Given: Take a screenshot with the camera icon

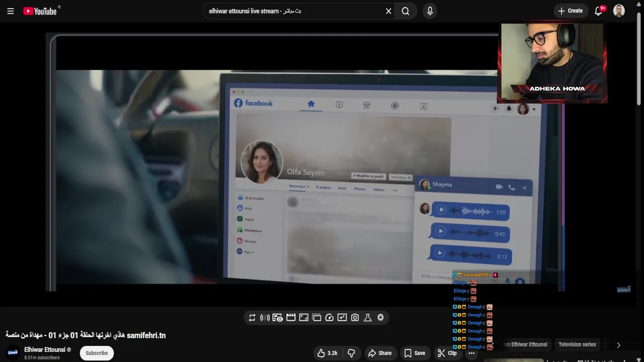Looking at the screenshot, I should point(355,317).
